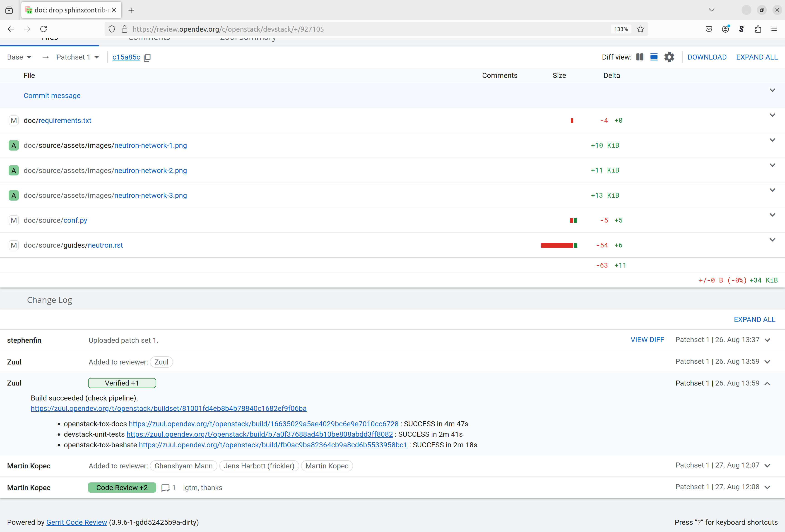Click the red-green size bar for neutron.rst

coord(559,245)
